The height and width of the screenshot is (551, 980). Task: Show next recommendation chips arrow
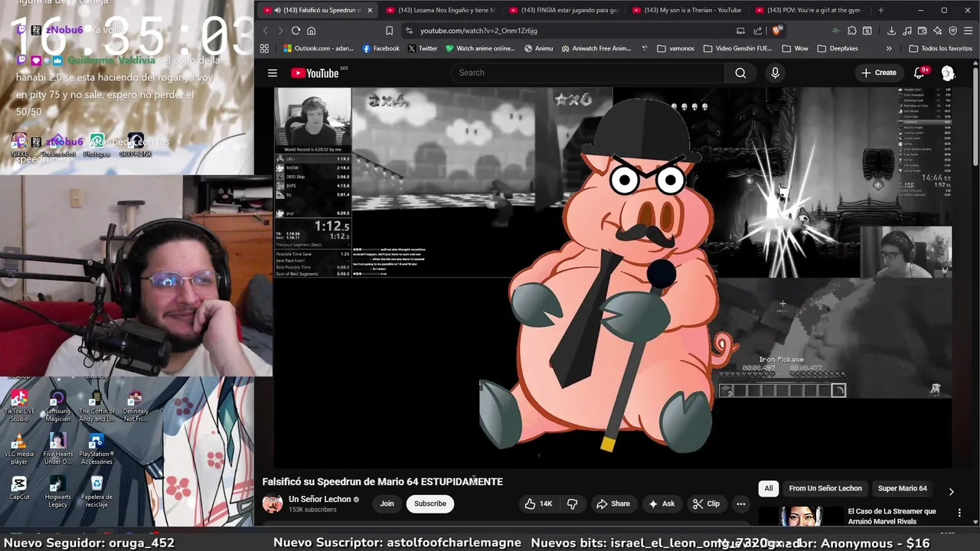click(x=951, y=491)
